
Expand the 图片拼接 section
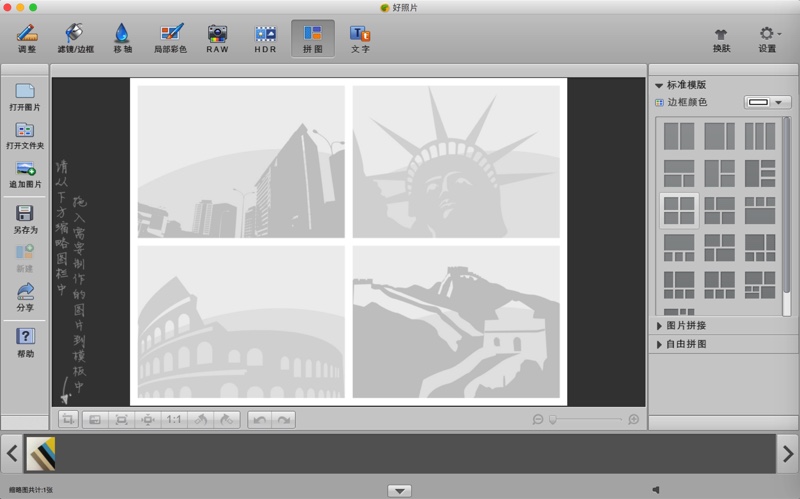[x=659, y=326]
